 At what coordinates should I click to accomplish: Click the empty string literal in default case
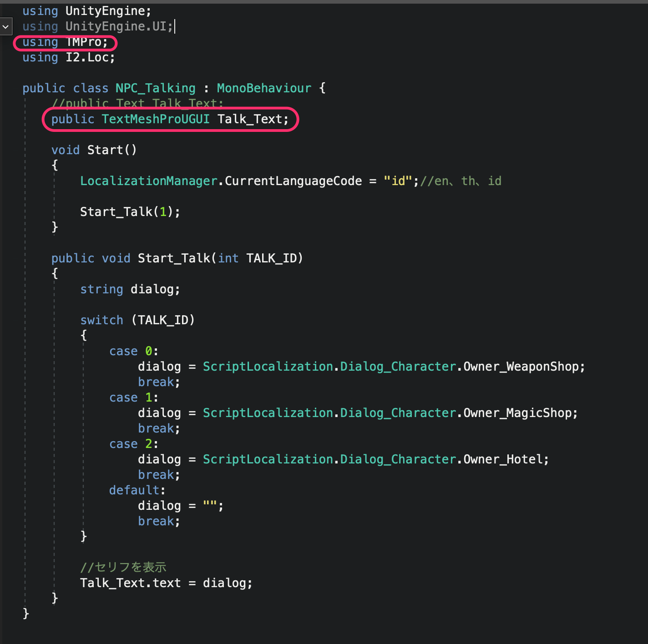(x=210, y=506)
